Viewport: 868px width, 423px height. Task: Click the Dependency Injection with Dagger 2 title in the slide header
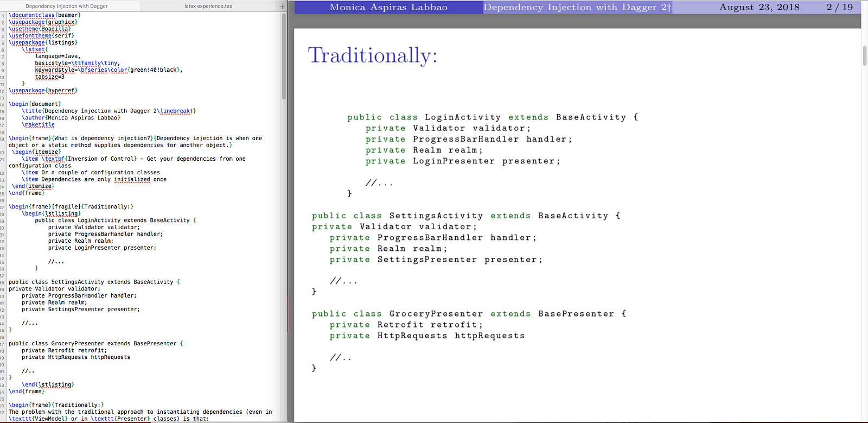pyautogui.click(x=577, y=7)
